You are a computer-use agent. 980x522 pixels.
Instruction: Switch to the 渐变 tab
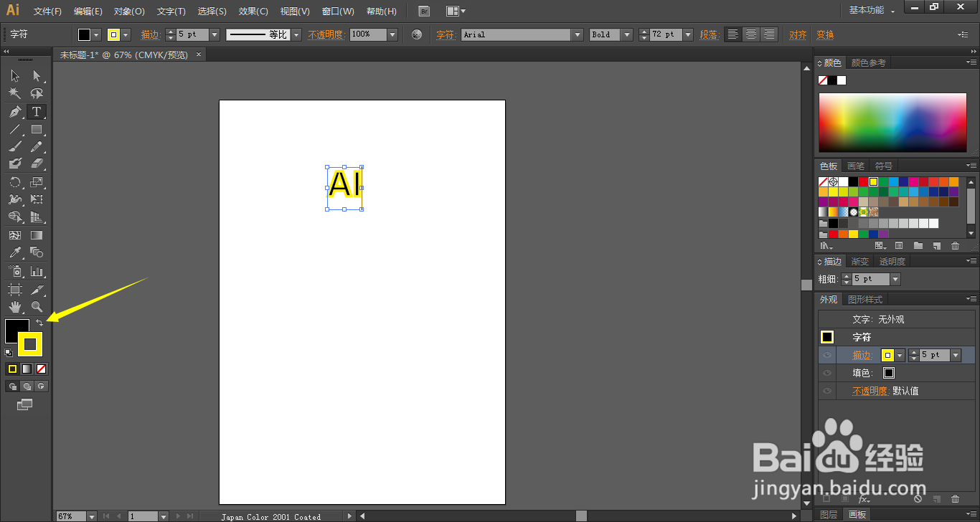[859, 262]
